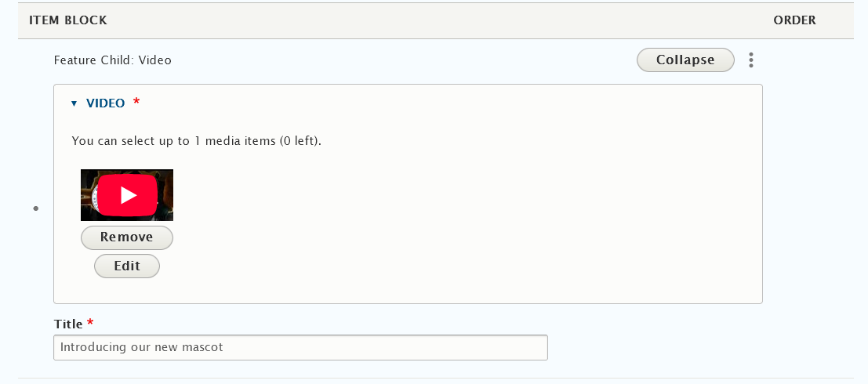The image size is (868, 384).
Task: Click the dark right edge of video thumbnail
Action: click(x=166, y=195)
